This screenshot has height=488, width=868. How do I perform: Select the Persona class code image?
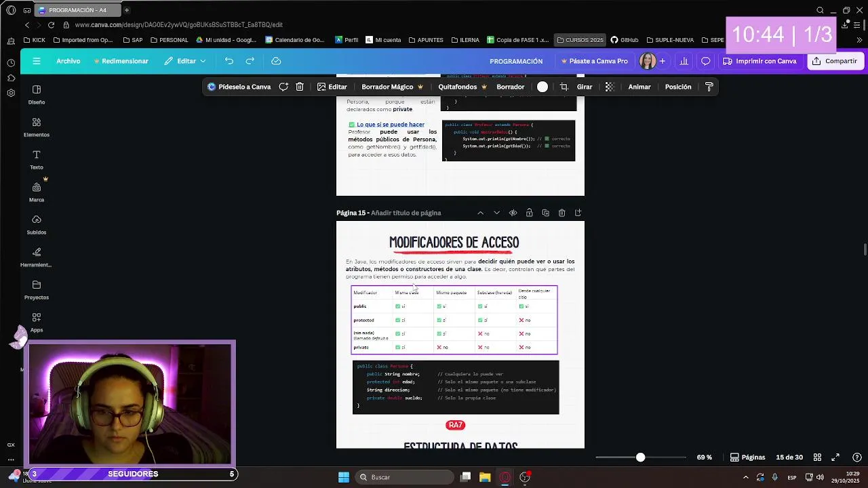456,387
